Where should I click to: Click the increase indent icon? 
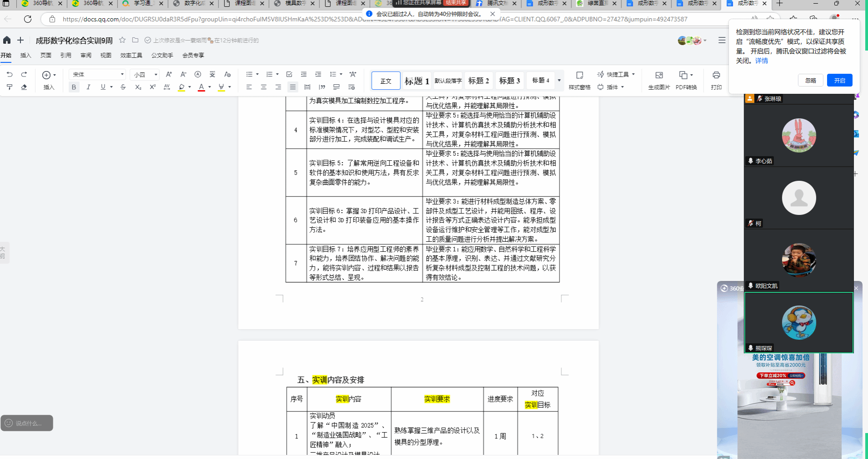point(318,74)
